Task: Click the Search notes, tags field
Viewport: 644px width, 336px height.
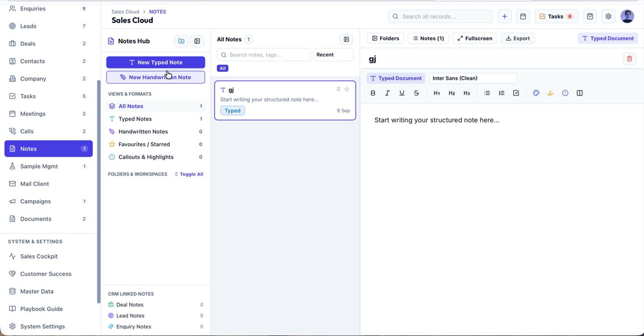Action: 264,55
